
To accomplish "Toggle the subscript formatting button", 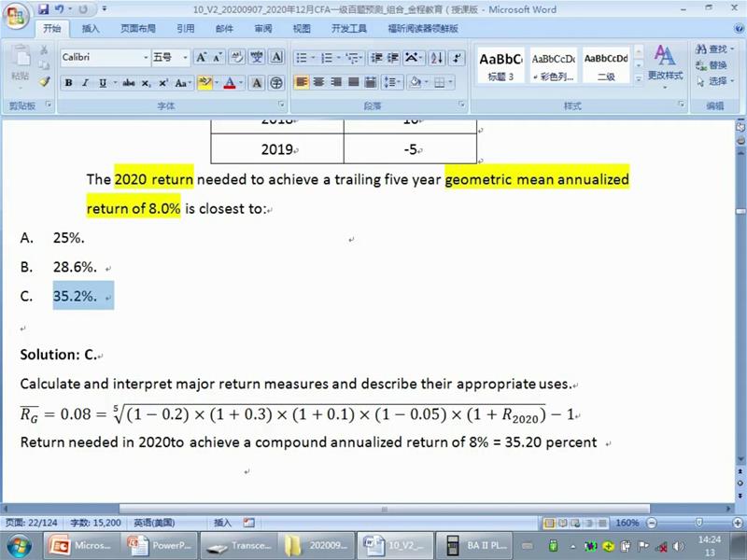I will (147, 83).
